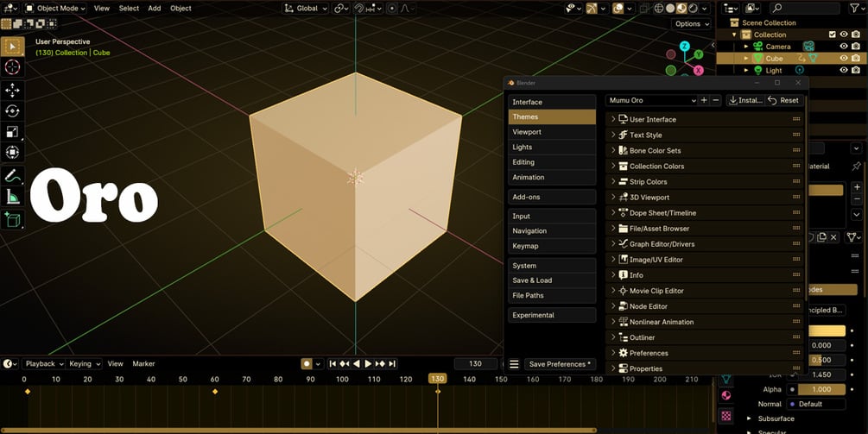868x434 pixels.
Task: Click the Install theme button
Action: point(745,100)
